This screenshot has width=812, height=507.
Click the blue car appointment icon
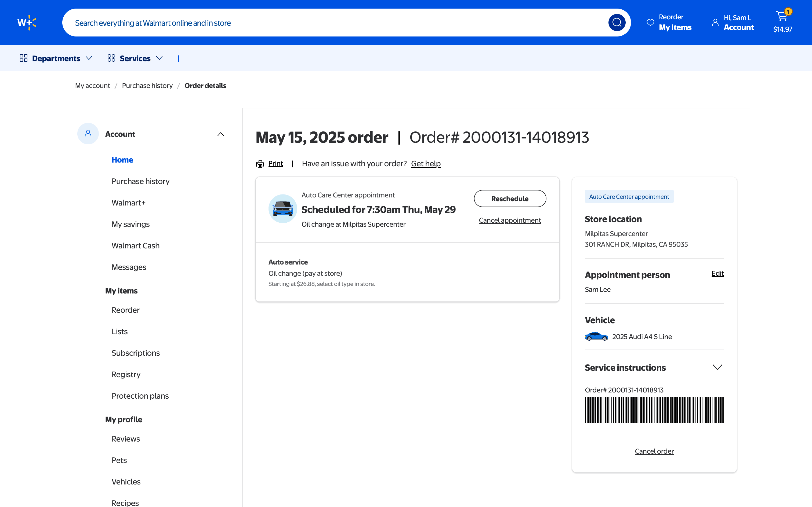pos(282,209)
